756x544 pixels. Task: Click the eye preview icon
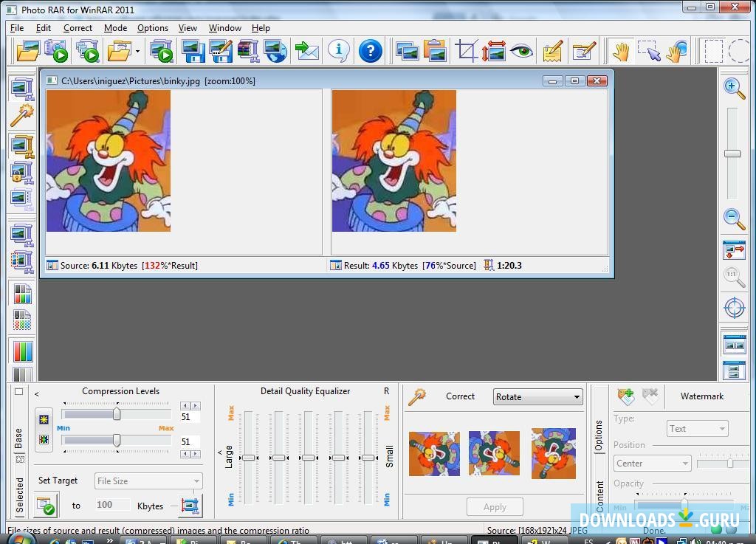point(522,51)
